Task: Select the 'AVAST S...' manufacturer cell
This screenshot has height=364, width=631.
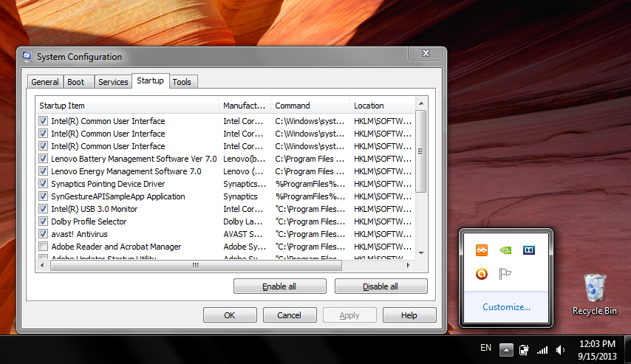Action: 242,234
